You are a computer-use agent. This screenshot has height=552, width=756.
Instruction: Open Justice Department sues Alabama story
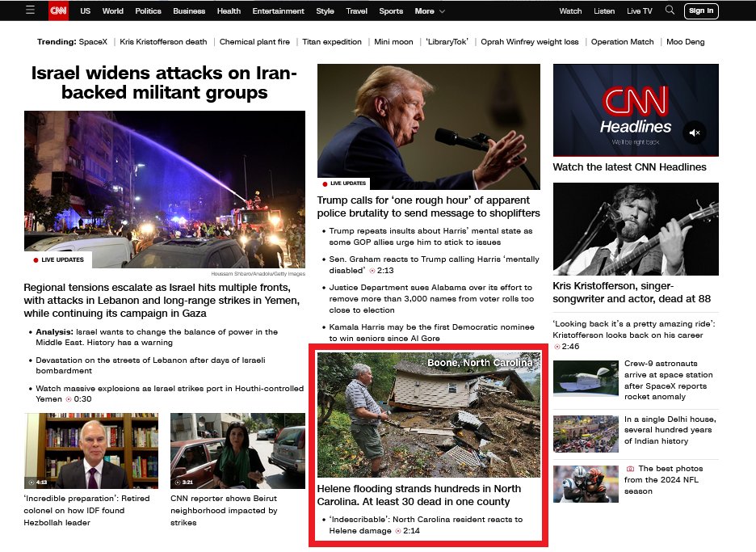point(431,299)
